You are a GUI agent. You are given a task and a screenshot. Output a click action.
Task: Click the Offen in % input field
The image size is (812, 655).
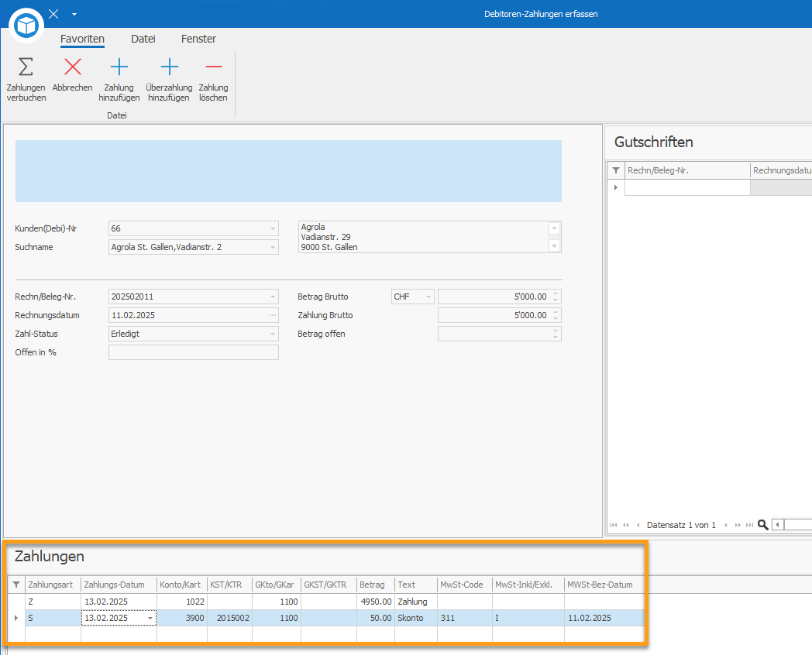click(193, 353)
